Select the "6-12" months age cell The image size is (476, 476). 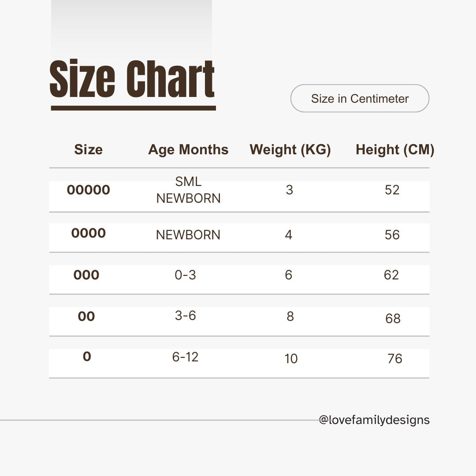pyautogui.click(x=185, y=357)
